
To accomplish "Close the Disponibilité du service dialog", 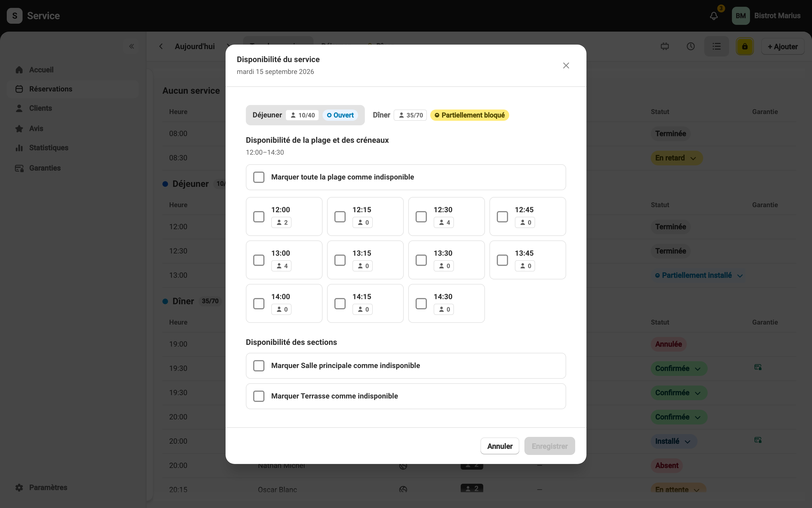I will point(566,65).
